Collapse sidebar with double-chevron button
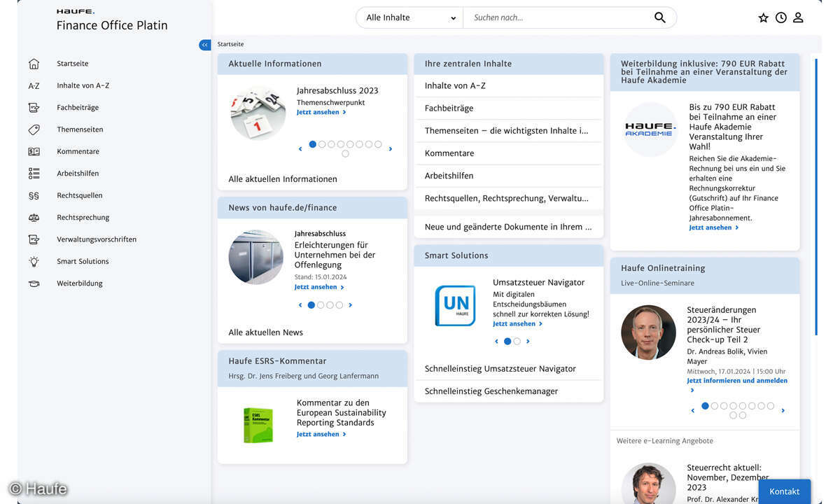The width and height of the screenshot is (840, 504). pos(204,45)
